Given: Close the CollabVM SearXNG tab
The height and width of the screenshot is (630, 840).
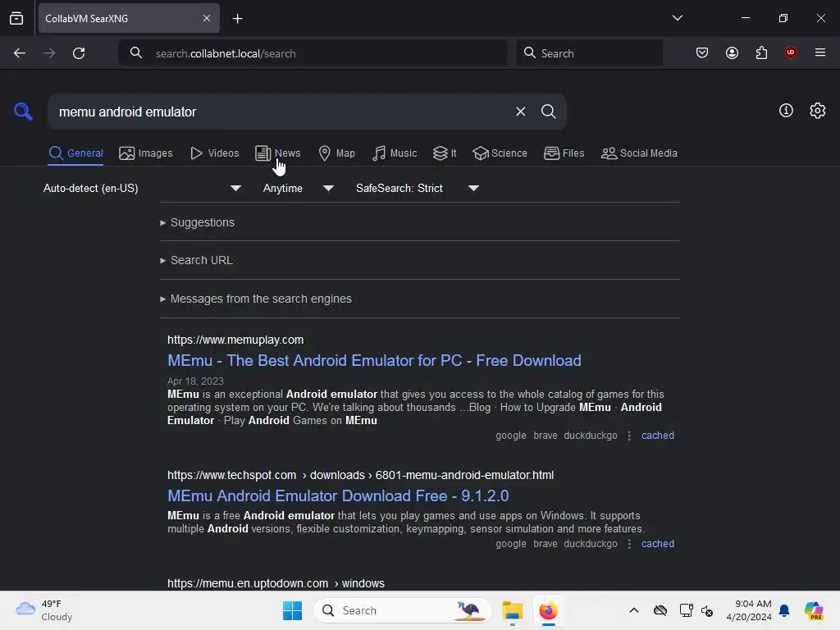Looking at the screenshot, I should (207, 18).
